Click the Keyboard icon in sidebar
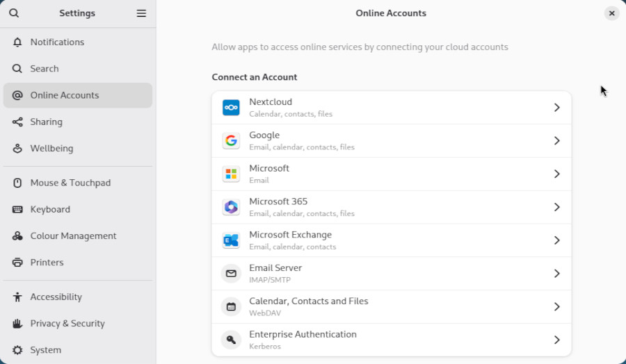626x364 pixels. tap(17, 209)
